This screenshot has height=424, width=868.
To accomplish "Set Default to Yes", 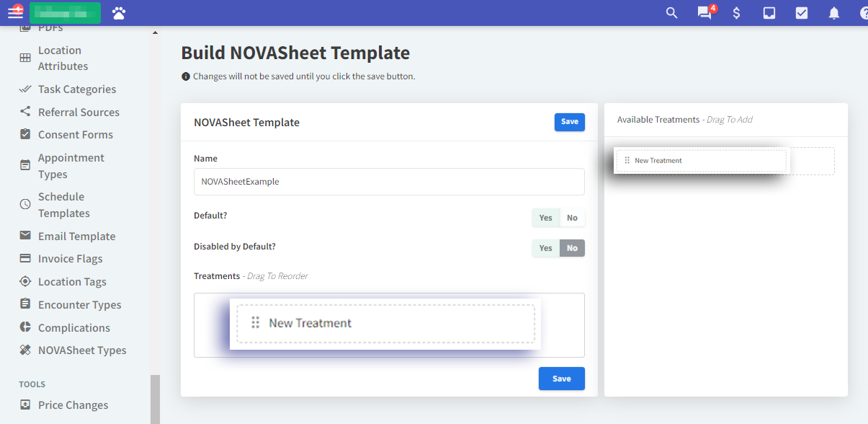I will click(546, 218).
